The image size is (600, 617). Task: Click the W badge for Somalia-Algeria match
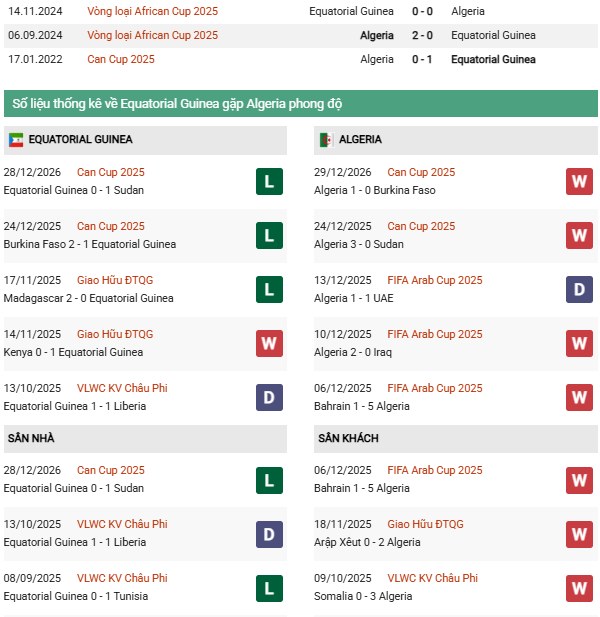tap(579, 587)
